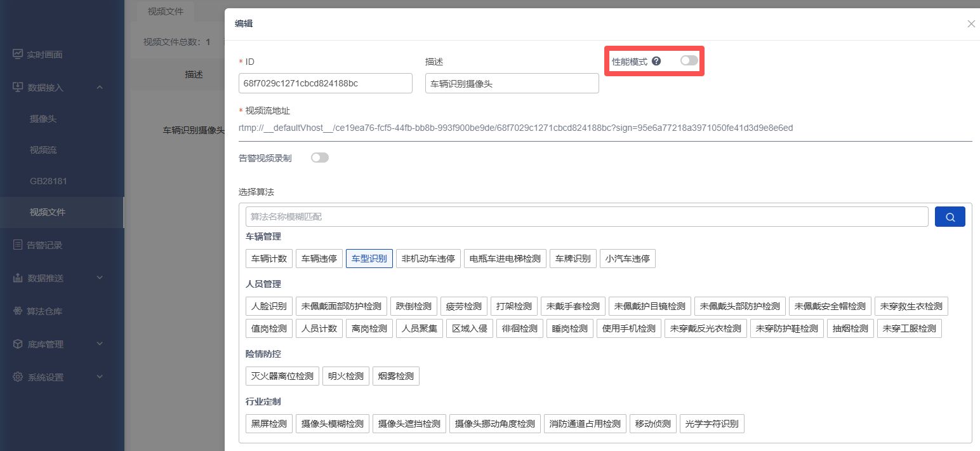Enable the 性能模式 toggle switch
980x451 pixels.
689,61
